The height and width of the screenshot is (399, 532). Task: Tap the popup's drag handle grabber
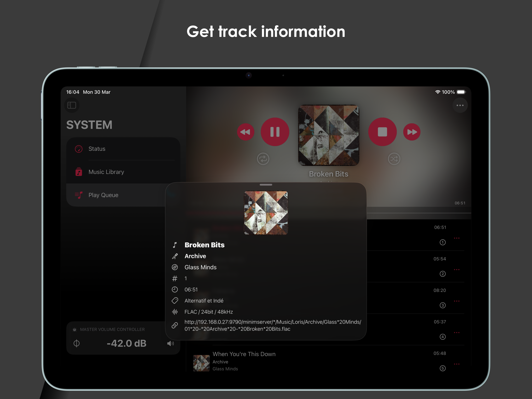point(266,185)
